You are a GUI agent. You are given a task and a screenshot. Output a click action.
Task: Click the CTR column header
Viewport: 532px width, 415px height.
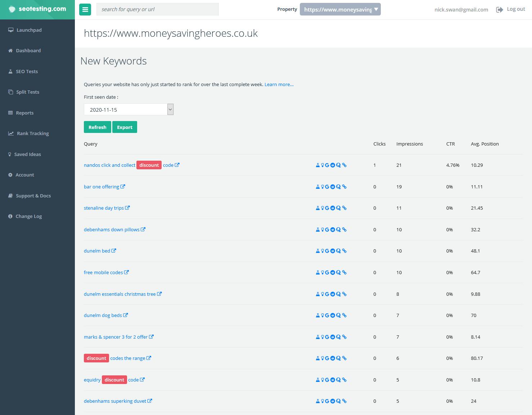(451, 144)
